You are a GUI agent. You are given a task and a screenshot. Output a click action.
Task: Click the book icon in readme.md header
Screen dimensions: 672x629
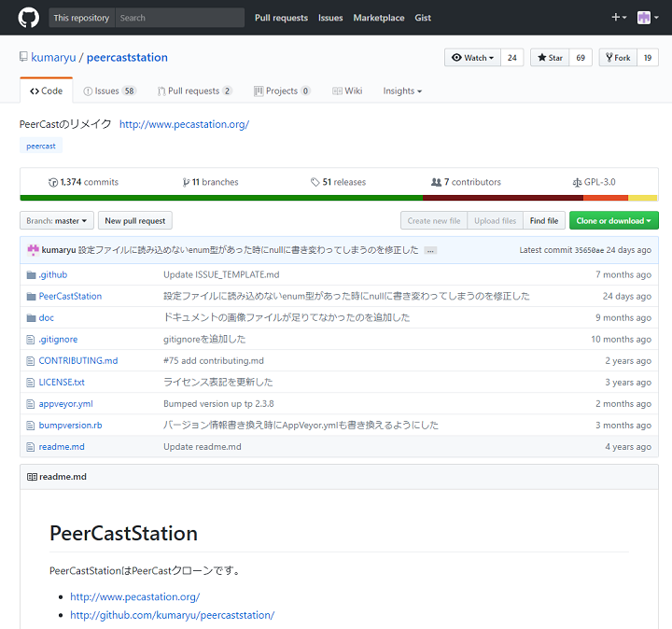coord(32,477)
